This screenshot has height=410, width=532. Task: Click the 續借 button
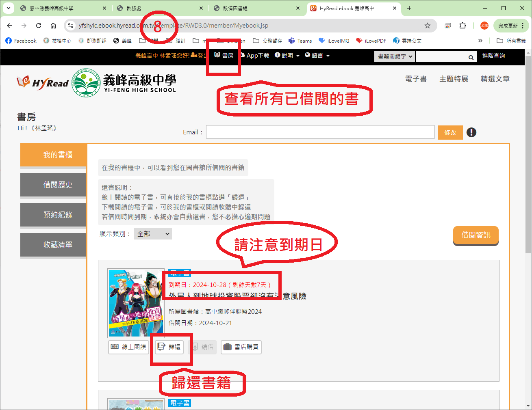[x=202, y=347]
